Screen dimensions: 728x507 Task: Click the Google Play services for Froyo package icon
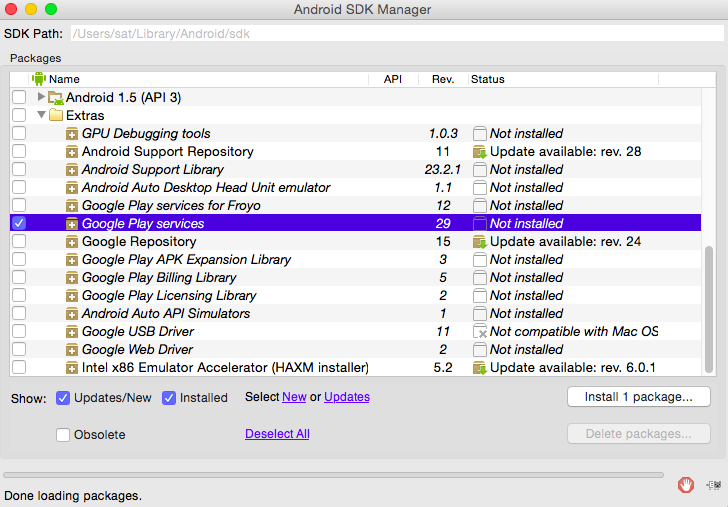point(72,206)
